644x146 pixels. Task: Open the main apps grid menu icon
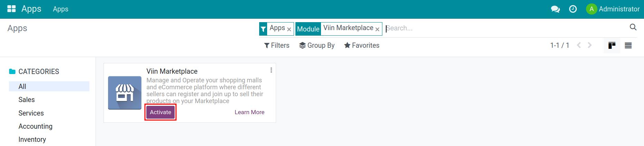coord(11,9)
